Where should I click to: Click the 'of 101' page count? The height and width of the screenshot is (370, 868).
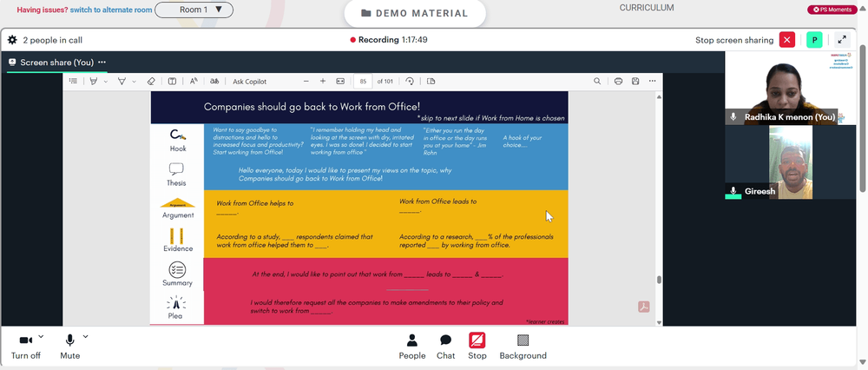[385, 82]
